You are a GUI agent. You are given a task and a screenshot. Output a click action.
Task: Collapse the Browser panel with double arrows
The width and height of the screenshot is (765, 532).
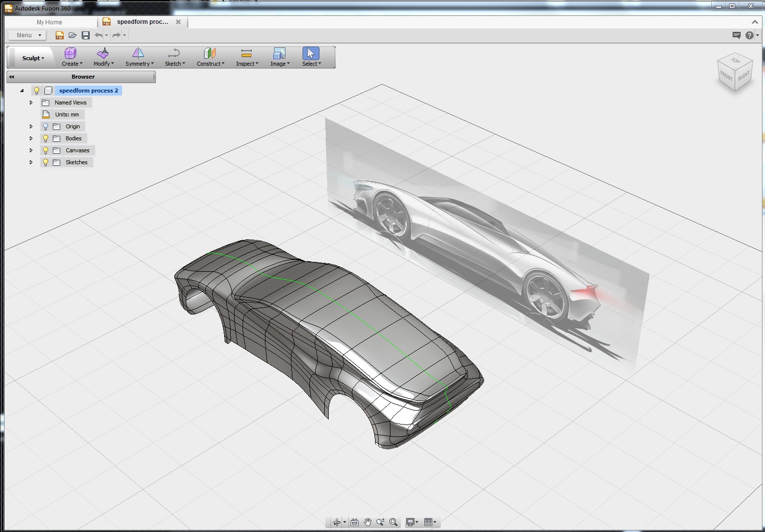(x=11, y=77)
